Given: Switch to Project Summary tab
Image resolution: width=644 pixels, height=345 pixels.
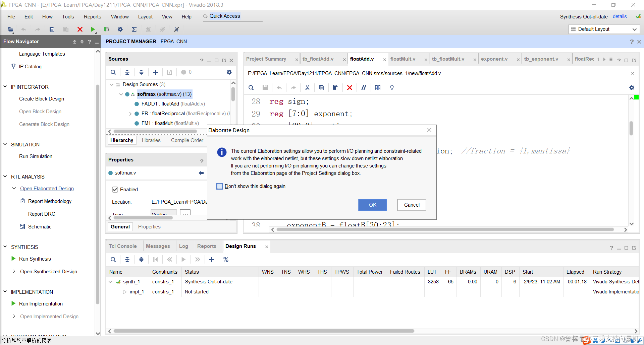Looking at the screenshot, I should 266,59.
